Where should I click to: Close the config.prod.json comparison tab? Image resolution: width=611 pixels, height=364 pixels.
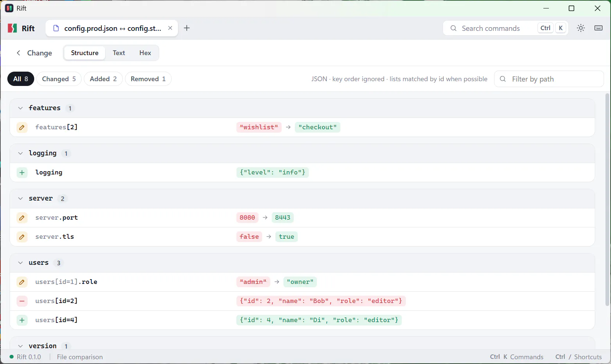click(170, 28)
